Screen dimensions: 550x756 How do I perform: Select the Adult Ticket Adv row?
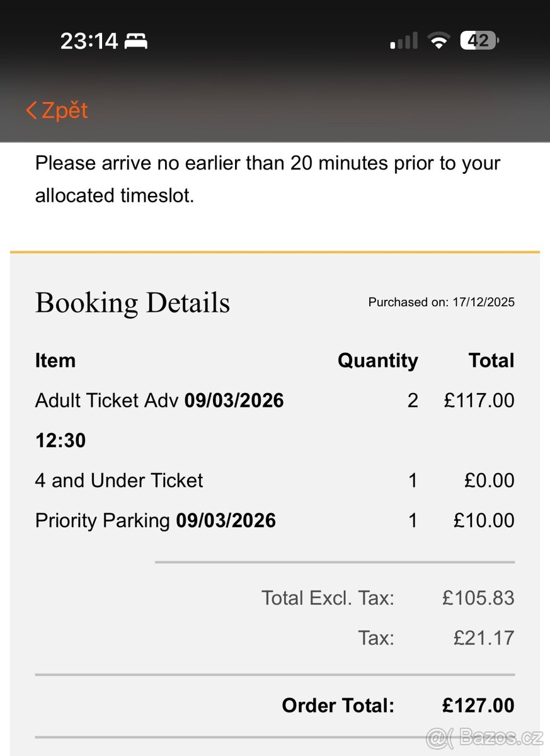pyautogui.click(x=159, y=401)
